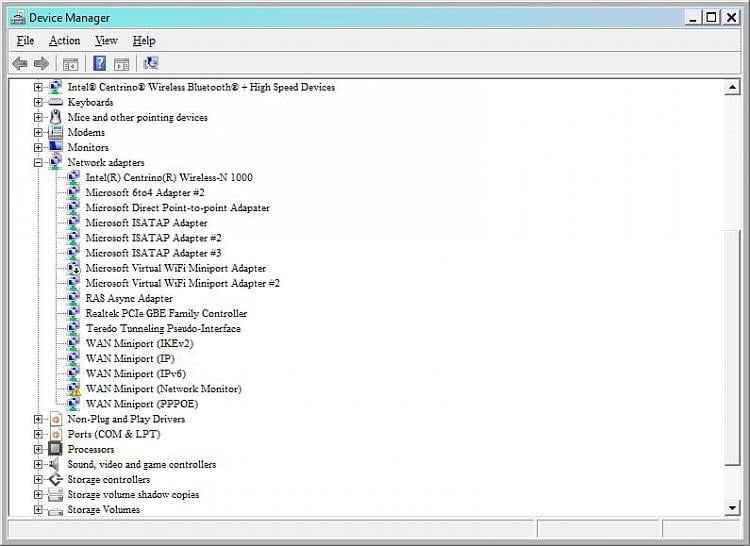Click icon of Intel Centrino Wireless-N 1000
This screenshot has width=750, height=546.
(x=73, y=177)
